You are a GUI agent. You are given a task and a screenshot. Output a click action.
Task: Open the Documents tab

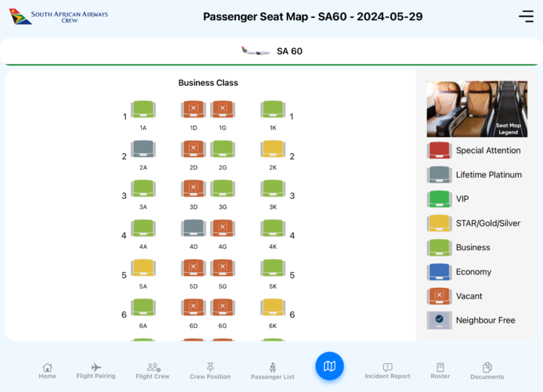487,371
